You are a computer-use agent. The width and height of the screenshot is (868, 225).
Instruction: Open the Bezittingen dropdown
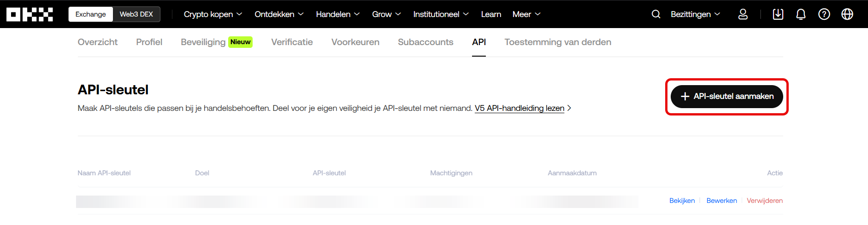tap(695, 14)
